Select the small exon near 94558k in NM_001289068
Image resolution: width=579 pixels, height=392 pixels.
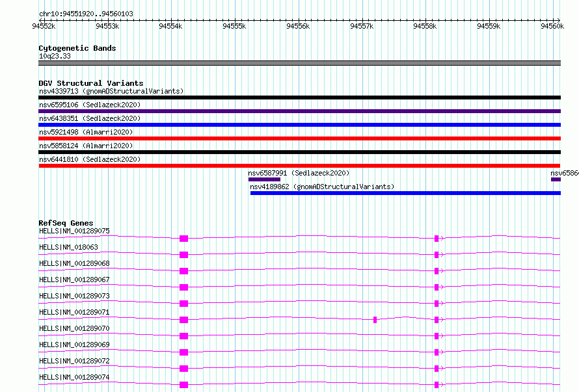(x=437, y=271)
